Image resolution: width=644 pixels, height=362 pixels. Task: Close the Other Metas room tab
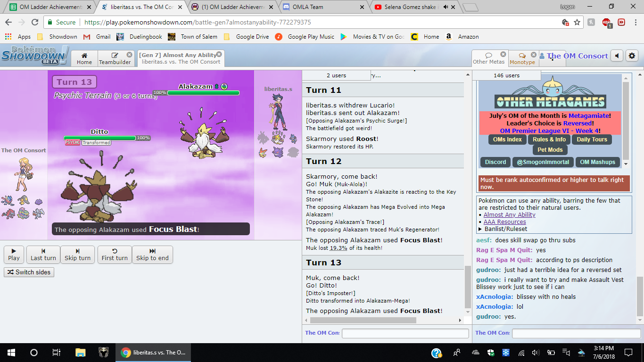coord(503,54)
